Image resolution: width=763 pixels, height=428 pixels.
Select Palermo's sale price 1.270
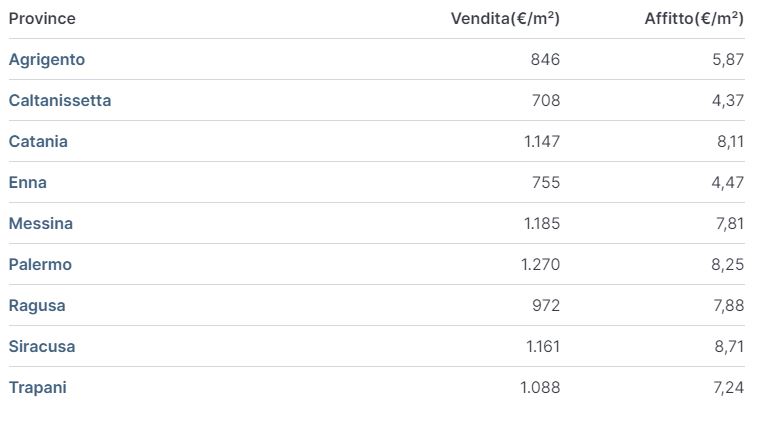click(x=540, y=265)
